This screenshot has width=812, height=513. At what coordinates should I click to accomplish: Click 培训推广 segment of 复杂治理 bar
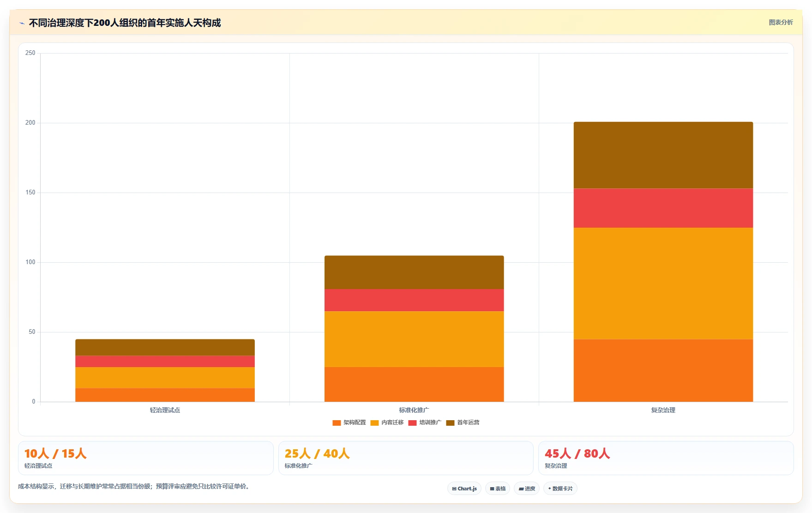pyautogui.click(x=663, y=208)
